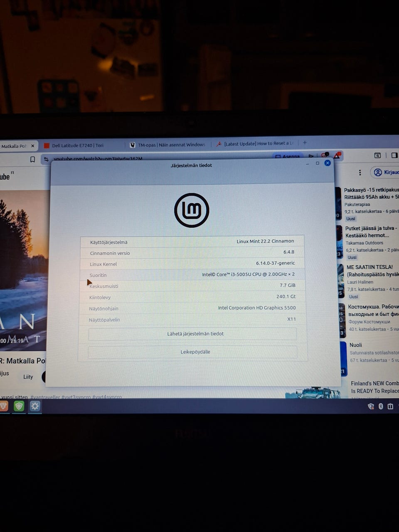Click the Cinnamonin versio label

[x=110, y=253]
